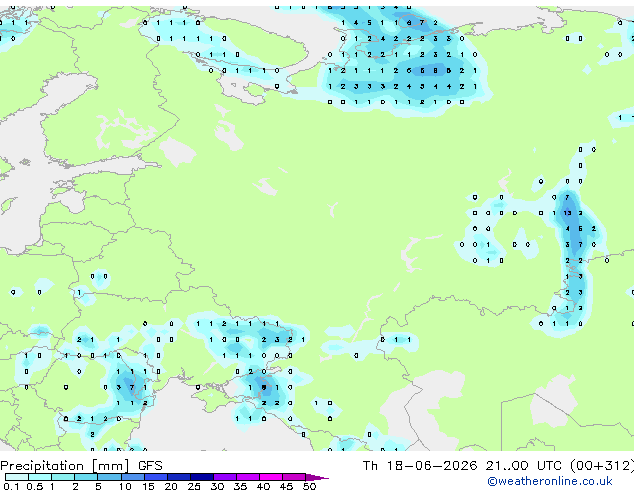The width and height of the screenshot is (634, 490).
Task: Pick the 35 to 40 legend color
Action: [248, 477]
